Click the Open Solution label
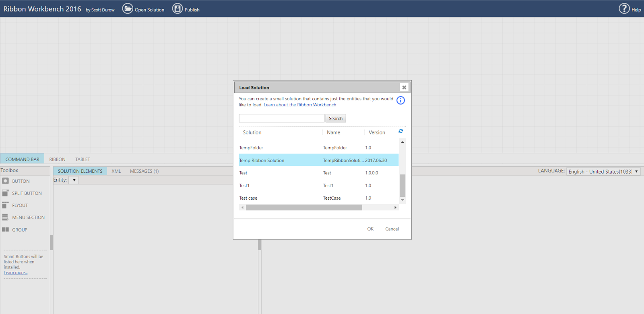The image size is (644, 314). (x=149, y=10)
